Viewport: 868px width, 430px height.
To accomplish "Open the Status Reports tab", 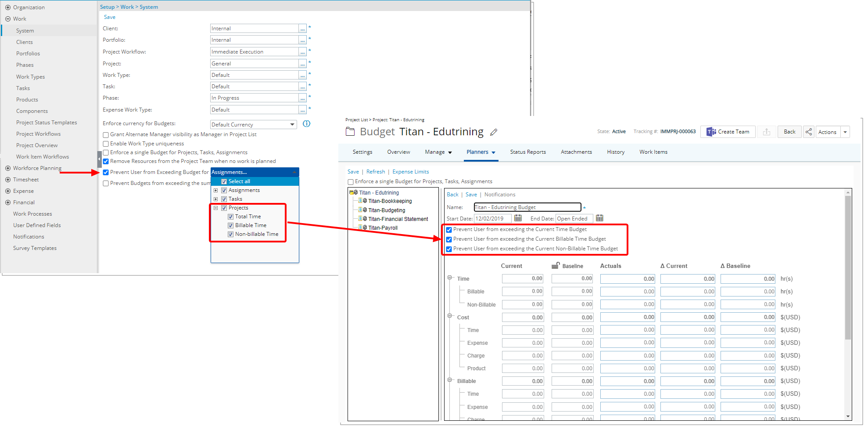I will [528, 152].
